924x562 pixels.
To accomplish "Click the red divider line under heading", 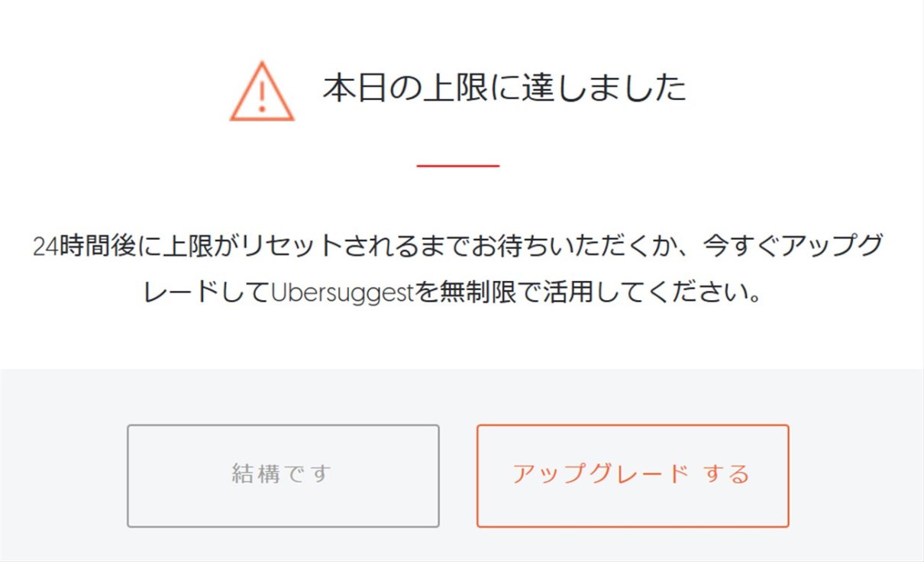I will (458, 166).
